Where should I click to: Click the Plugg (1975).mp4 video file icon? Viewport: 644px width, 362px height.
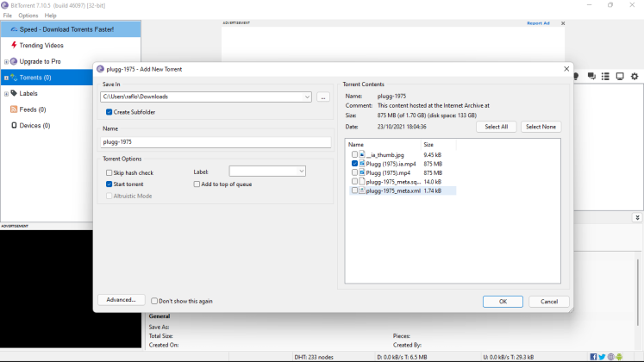tap(362, 172)
